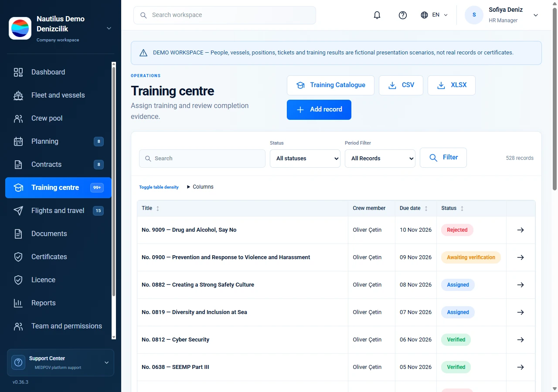Viewport: 558px width, 392px height.
Task: Click the Reports bar chart icon
Action: point(18,303)
